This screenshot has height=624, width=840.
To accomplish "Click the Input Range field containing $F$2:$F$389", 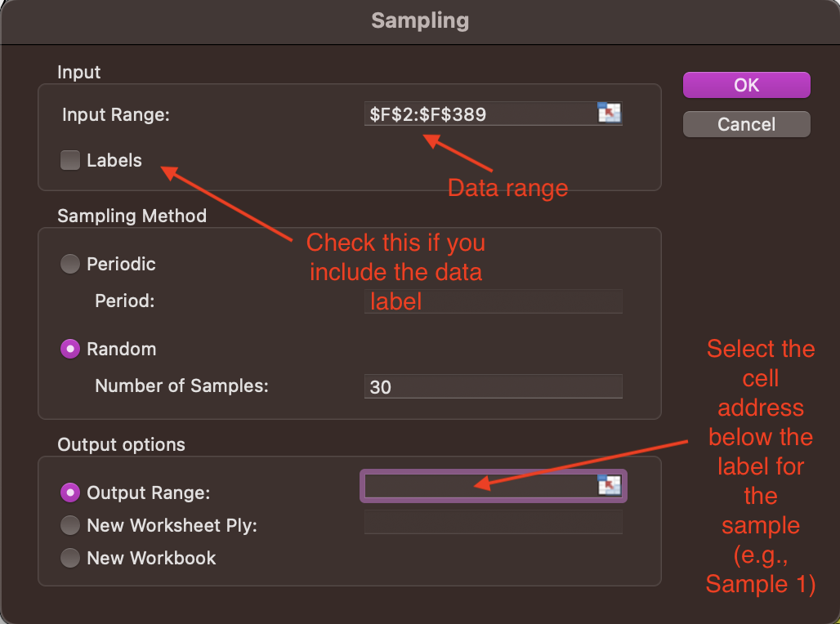I will (x=478, y=114).
